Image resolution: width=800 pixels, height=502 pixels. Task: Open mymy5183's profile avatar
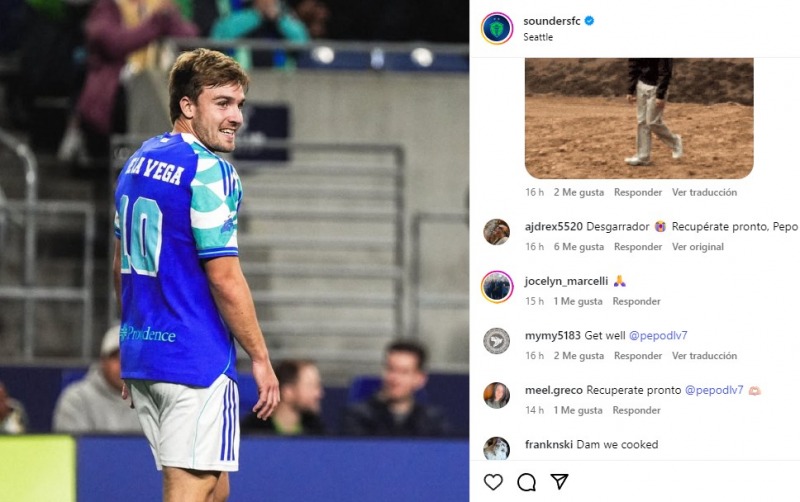(496, 341)
